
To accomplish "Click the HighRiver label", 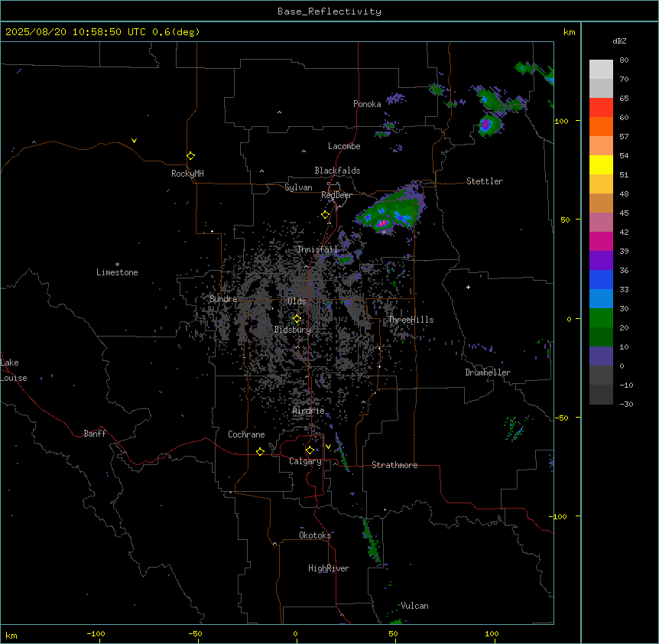I will 329,568.
